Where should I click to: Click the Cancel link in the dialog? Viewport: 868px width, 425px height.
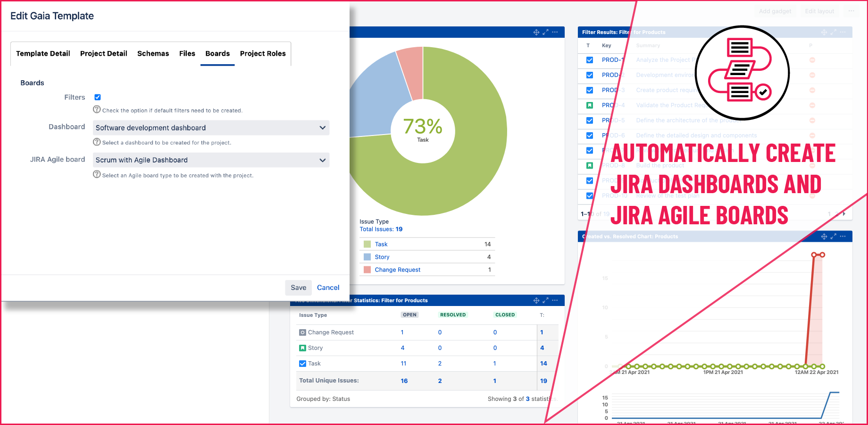pyautogui.click(x=328, y=288)
